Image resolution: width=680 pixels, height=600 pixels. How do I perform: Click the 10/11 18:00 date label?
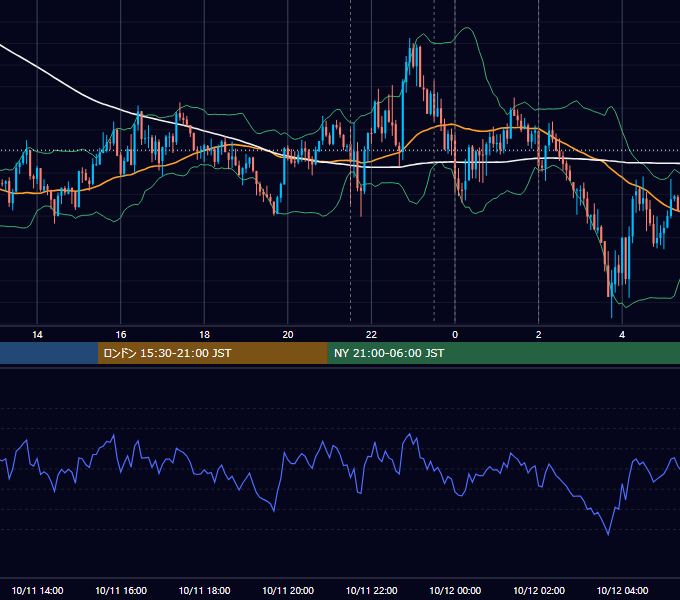pos(204,590)
